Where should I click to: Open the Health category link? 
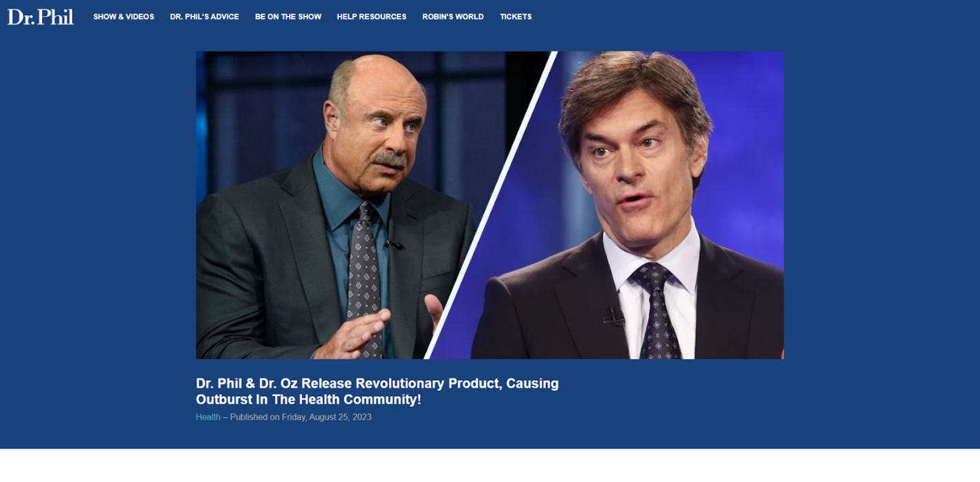click(x=208, y=417)
